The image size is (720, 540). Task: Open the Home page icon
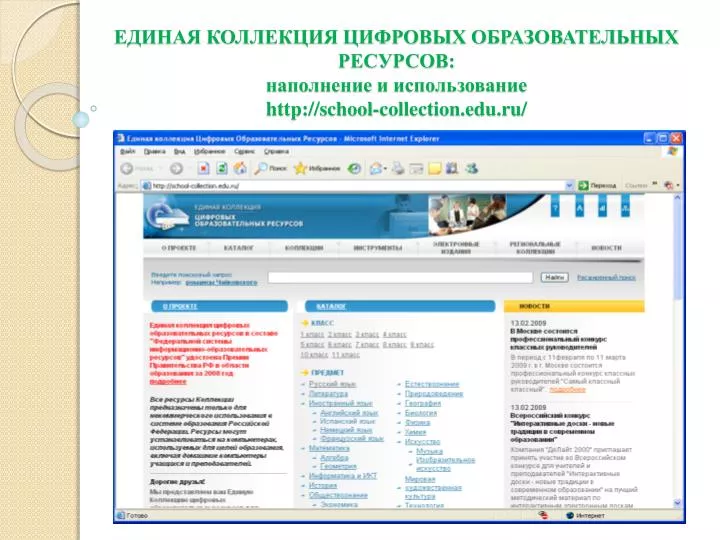[240, 169]
